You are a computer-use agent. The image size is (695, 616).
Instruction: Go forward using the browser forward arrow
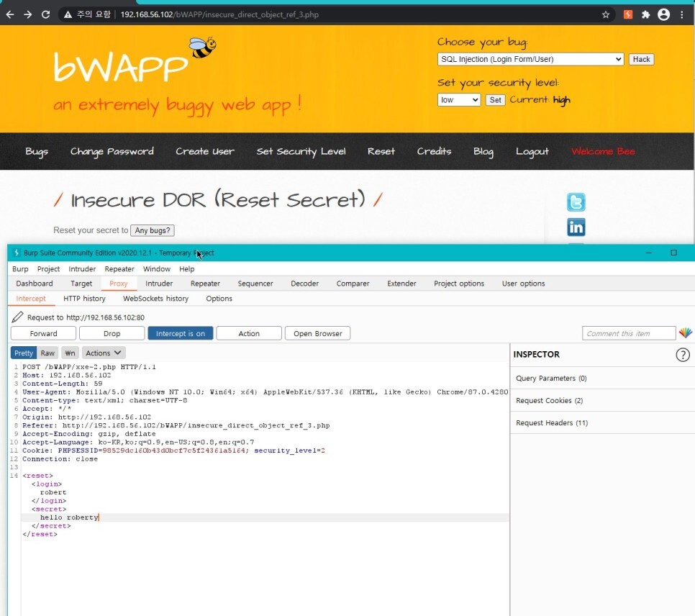27,14
